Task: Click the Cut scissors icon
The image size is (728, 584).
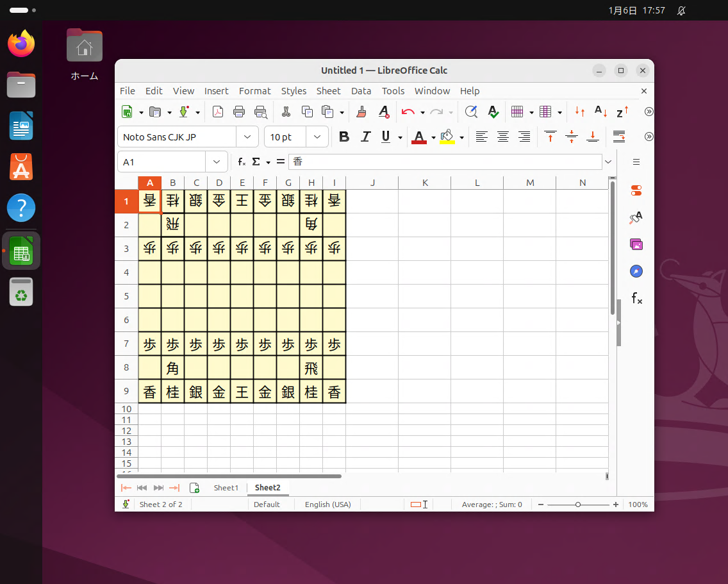Action: [286, 112]
